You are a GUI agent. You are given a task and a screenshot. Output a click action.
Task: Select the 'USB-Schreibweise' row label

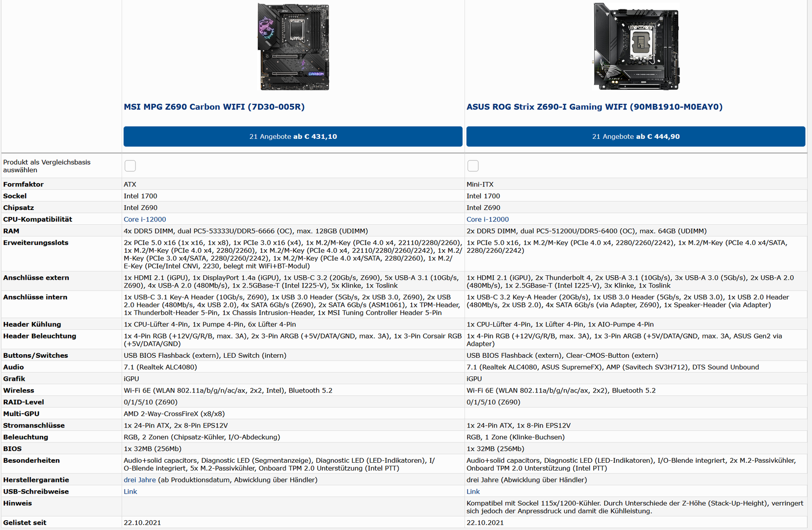point(36,492)
